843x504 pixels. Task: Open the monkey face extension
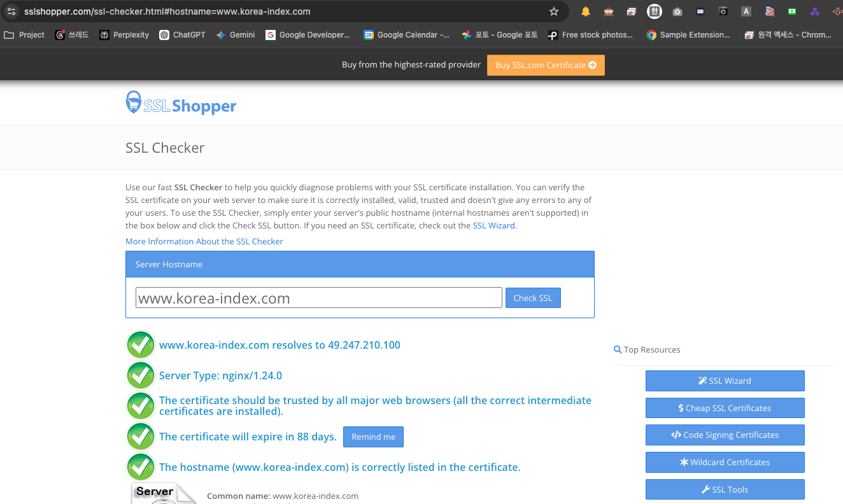point(609,11)
